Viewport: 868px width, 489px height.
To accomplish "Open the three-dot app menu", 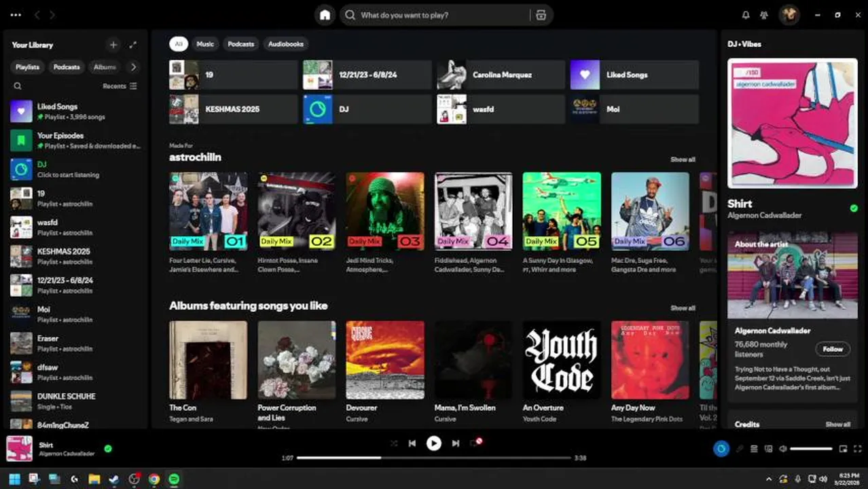I will (16, 15).
